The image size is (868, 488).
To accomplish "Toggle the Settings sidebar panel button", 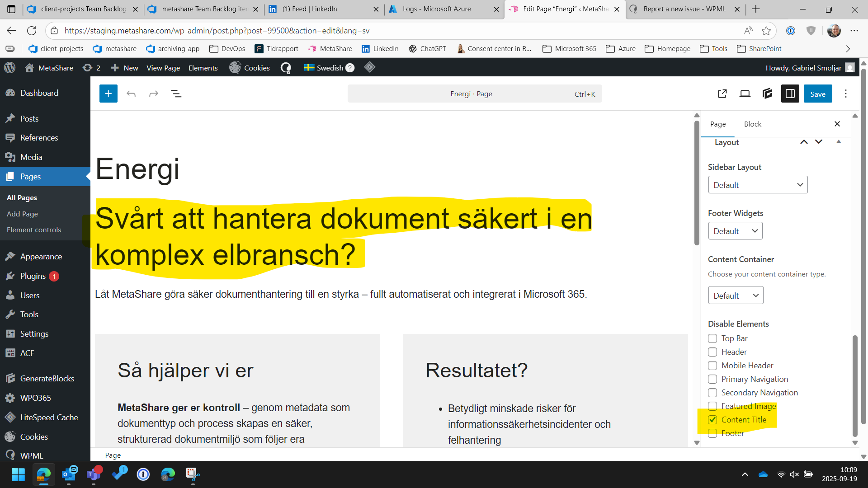I will point(790,94).
